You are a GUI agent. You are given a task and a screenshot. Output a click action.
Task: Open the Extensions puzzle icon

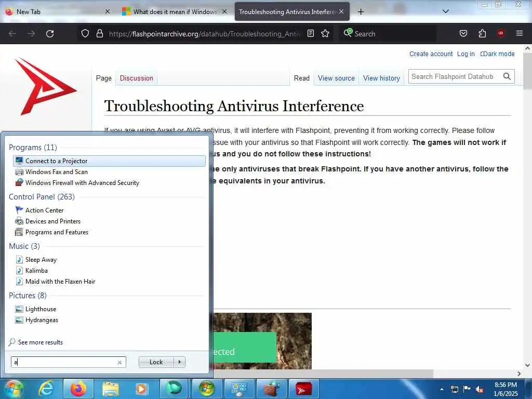point(482,33)
